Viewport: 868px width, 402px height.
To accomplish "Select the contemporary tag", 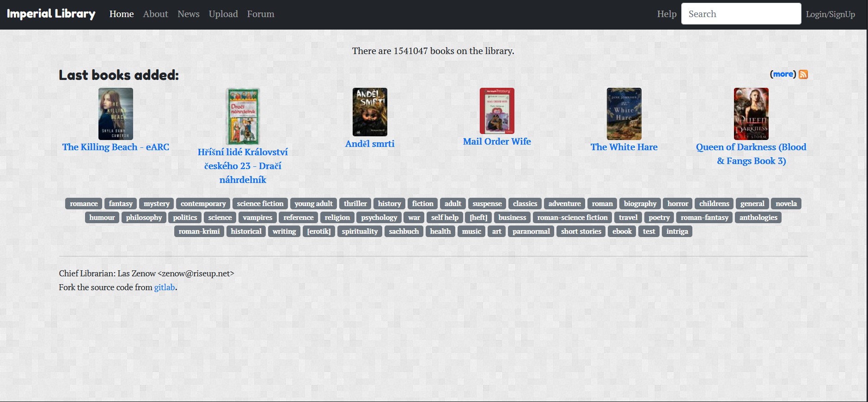I will tap(203, 204).
